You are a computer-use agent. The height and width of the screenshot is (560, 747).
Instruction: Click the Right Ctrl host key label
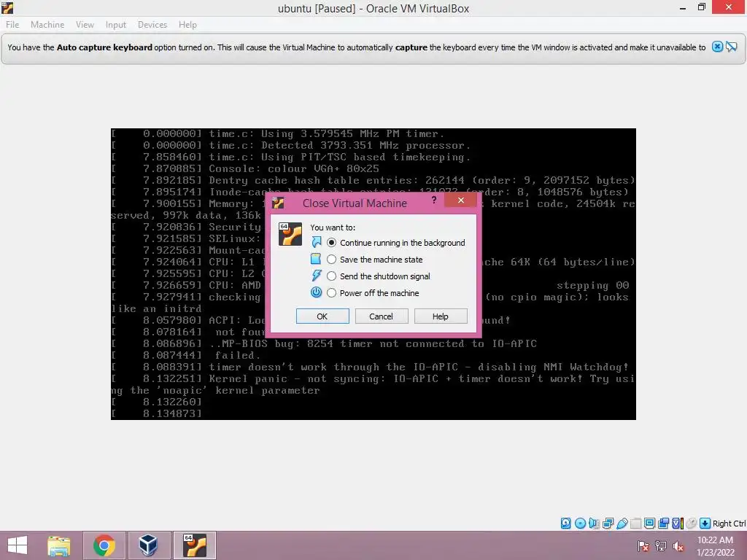(x=729, y=524)
